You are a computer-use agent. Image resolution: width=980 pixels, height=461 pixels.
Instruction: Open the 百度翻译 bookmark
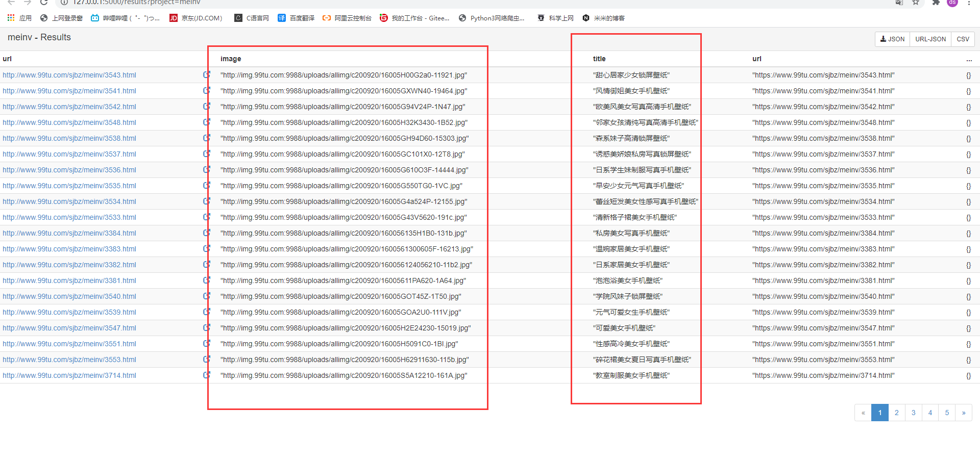(x=296, y=18)
